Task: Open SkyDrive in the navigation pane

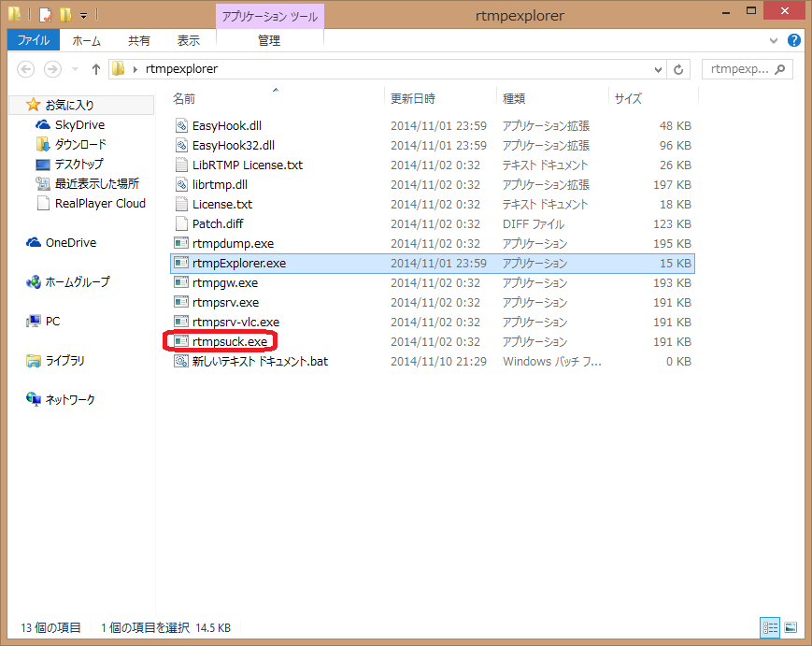Action: point(79,124)
